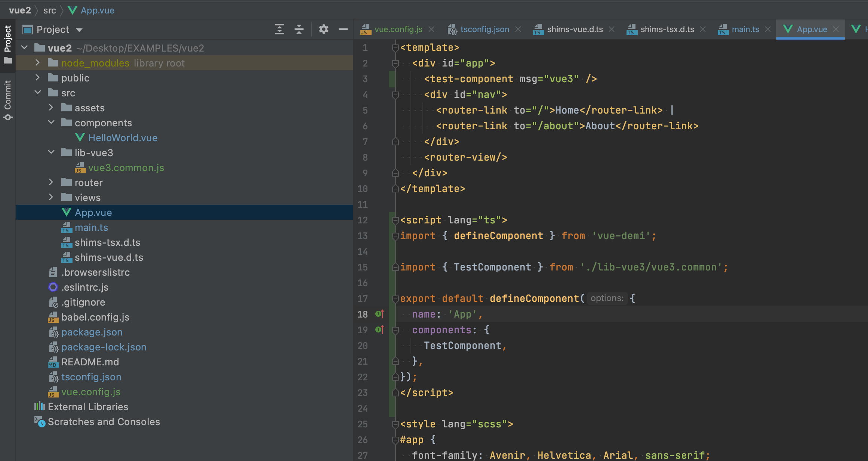Close the tsconfig.json tab
Screen dimensions: 868x461
click(x=518, y=29)
